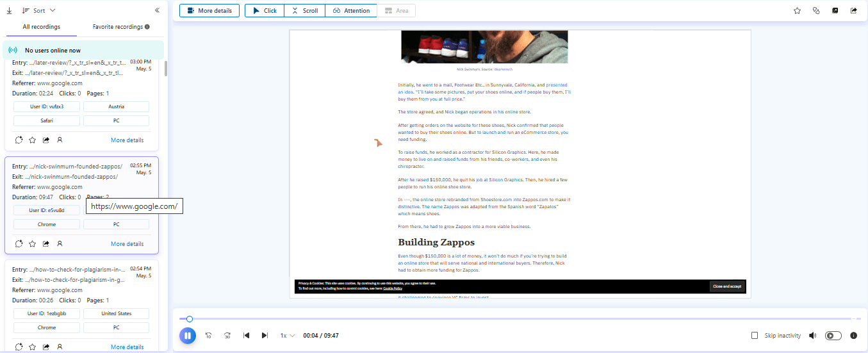Viewport: 868px width, 353px height.
Task: Expand the 1x playback speed dropdown
Action: coord(288,336)
